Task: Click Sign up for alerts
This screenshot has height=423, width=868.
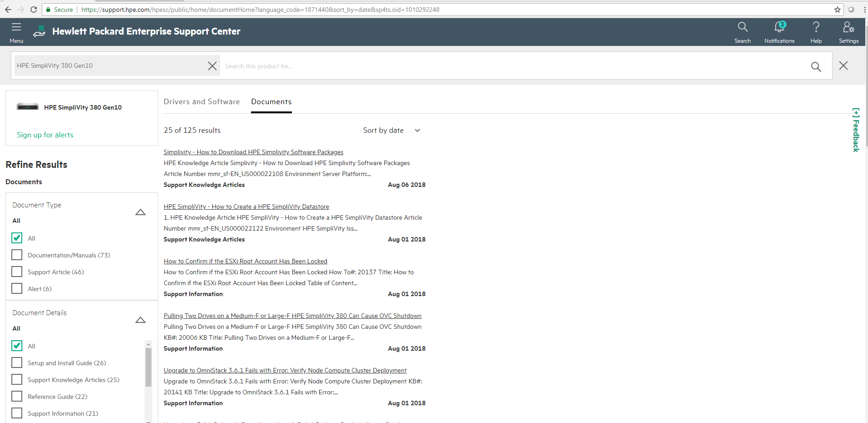Action: click(x=45, y=135)
